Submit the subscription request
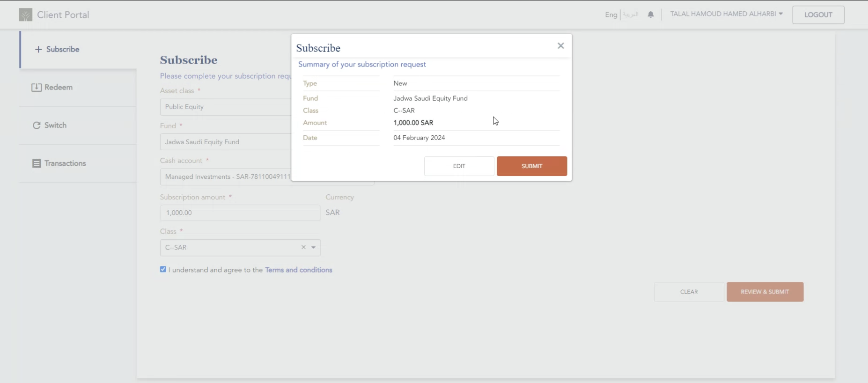Screen dimensions: 868x383 pos(531,166)
